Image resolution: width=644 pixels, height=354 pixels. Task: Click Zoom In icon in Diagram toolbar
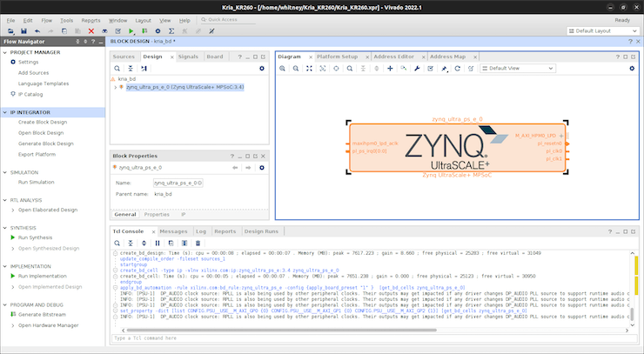click(x=282, y=69)
